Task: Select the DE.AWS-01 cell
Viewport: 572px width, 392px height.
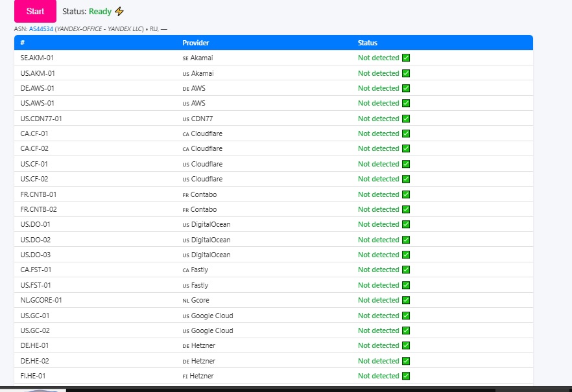Action: (37, 88)
